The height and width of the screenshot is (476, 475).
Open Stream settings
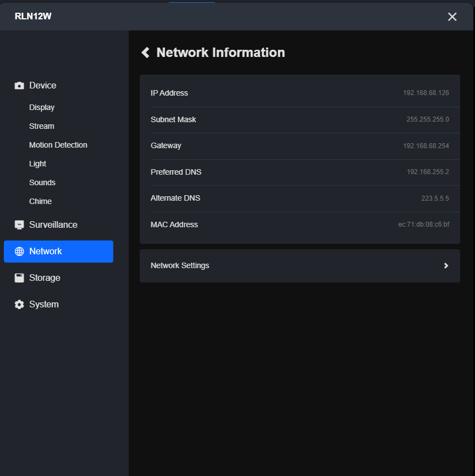point(41,126)
